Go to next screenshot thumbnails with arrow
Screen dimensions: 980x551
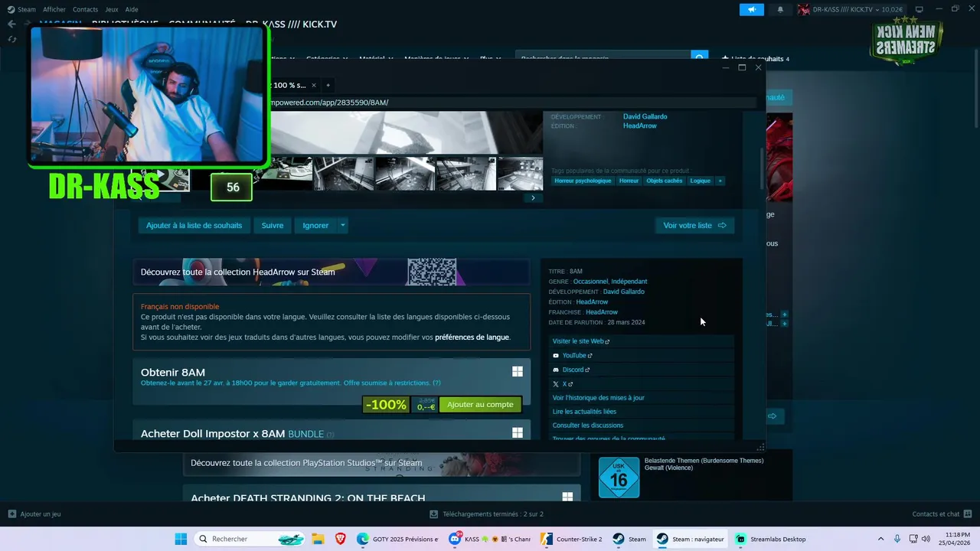(x=533, y=197)
